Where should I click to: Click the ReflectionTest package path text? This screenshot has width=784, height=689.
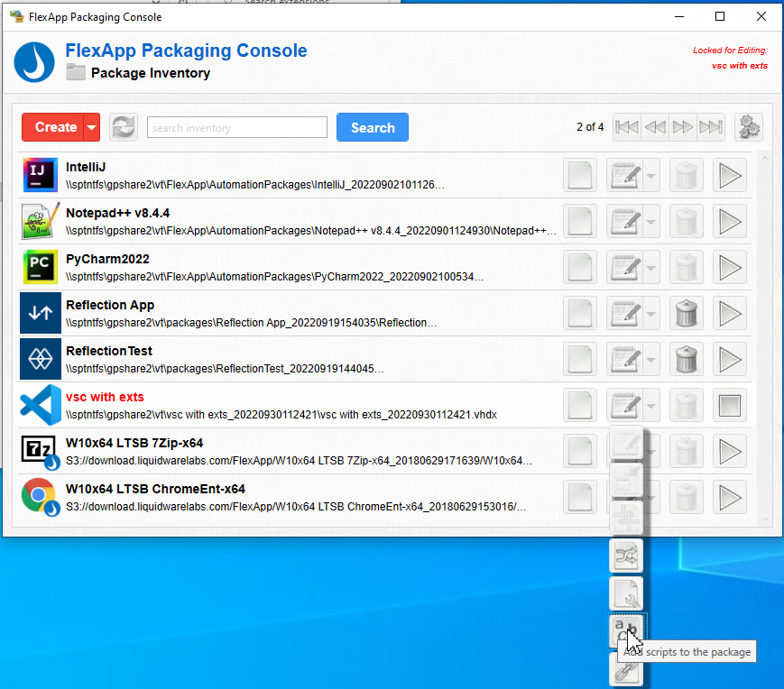[x=225, y=369]
